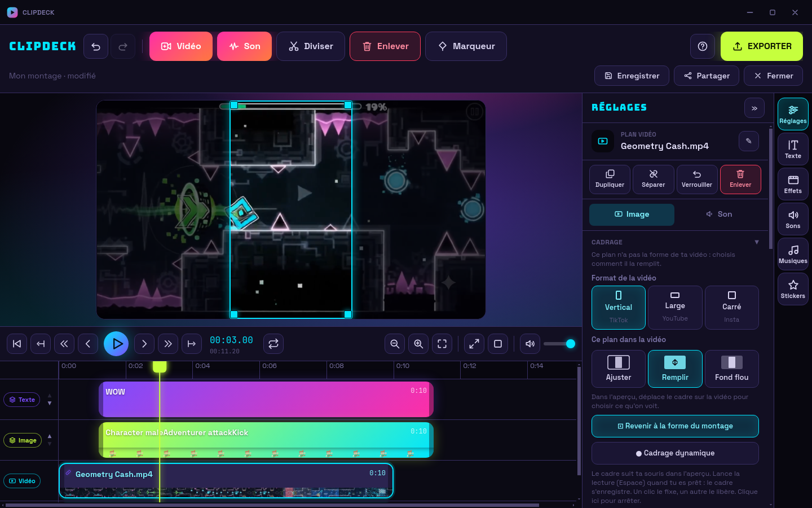Redo the undone edit
Screen dimensions: 812x508
pyautogui.click(x=123, y=46)
